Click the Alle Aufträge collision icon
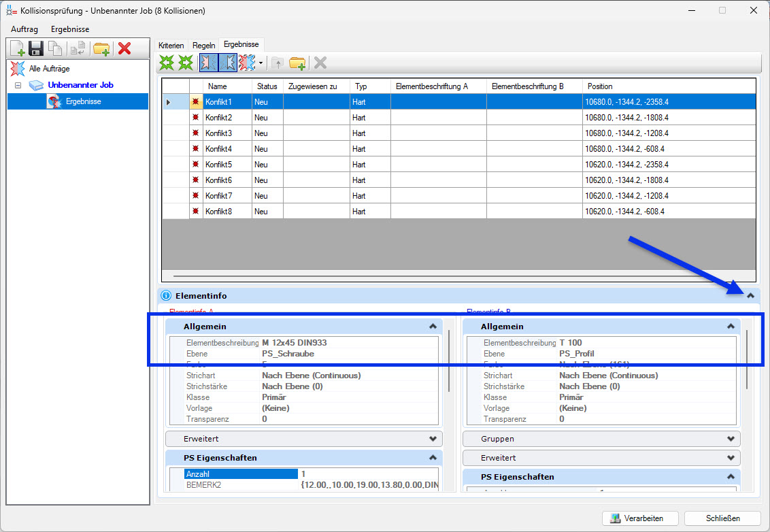Screen dimensions: 770x532 tap(18, 68)
